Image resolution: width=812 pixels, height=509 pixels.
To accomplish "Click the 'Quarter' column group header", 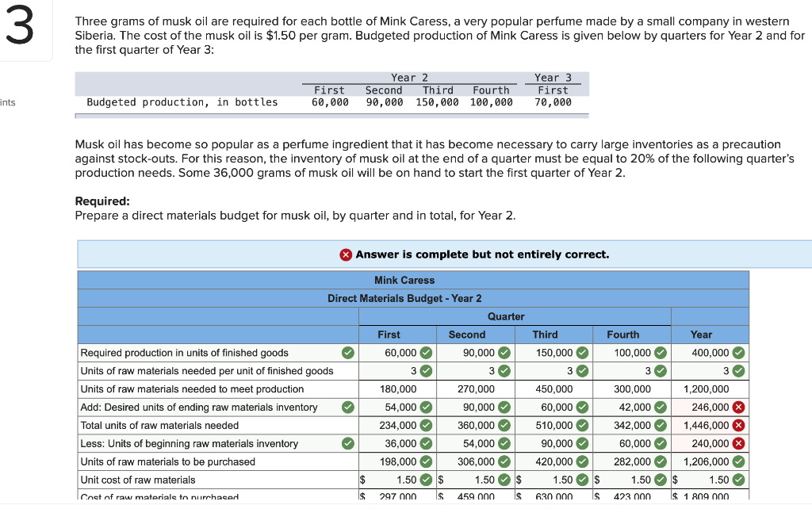I will [506, 316].
